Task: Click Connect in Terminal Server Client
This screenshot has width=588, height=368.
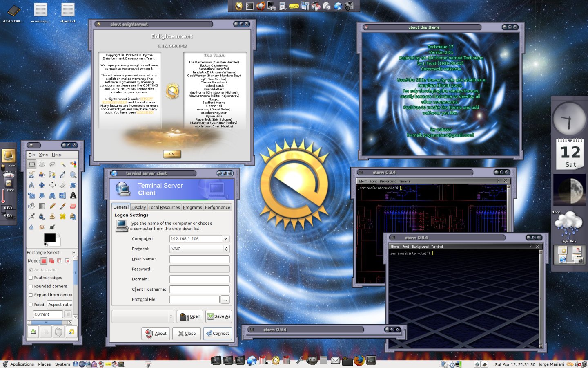Action: pyautogui.click(x=217, y=333)
